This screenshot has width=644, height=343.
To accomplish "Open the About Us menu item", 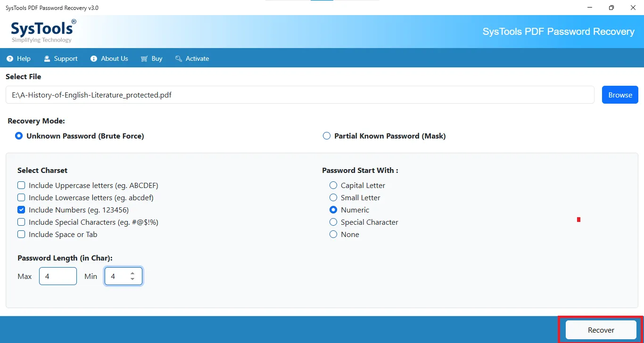I will click(x=109, y=59).
